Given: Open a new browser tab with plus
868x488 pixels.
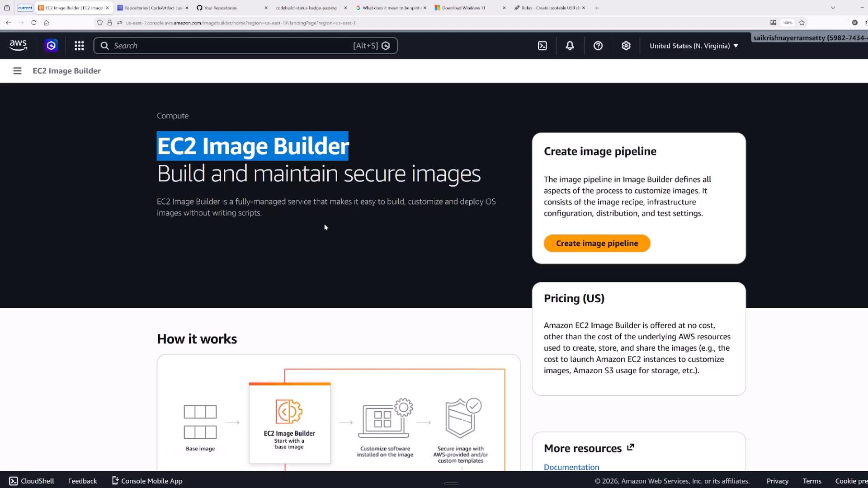Looking at the screenshot, I should [597, 8].
